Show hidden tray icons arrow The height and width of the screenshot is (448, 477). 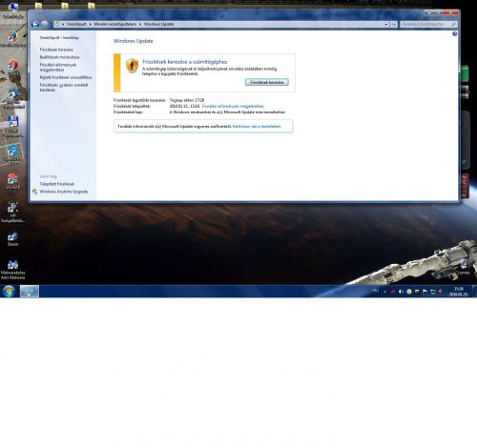pos(384,292)
